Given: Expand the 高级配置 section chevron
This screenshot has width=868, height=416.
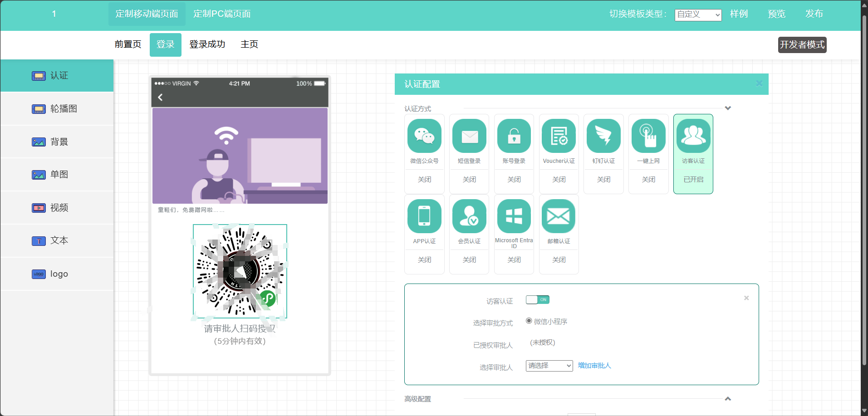Looking at the screenshot, I should 728,399.
